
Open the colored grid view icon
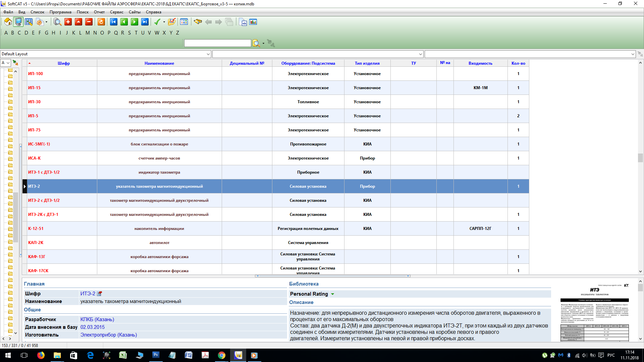coord(184,22)
